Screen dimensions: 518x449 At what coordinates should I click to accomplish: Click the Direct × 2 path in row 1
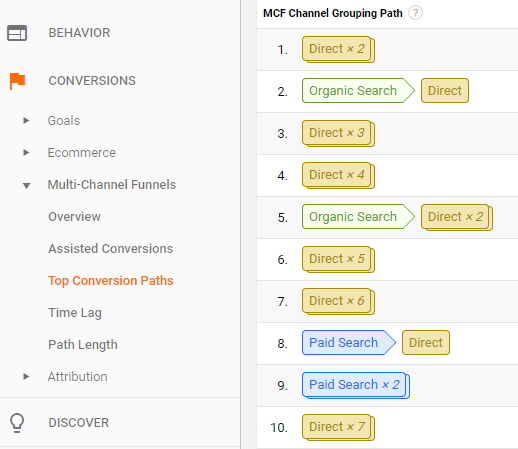click(x=338, y=49)
